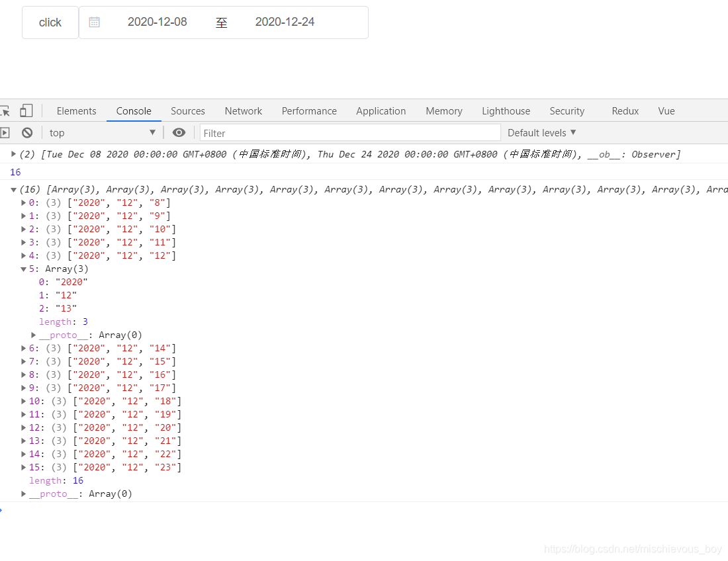Expand array item 6 ending in "14"
This screenshot has height=561, width=728.
coord(23,348)
